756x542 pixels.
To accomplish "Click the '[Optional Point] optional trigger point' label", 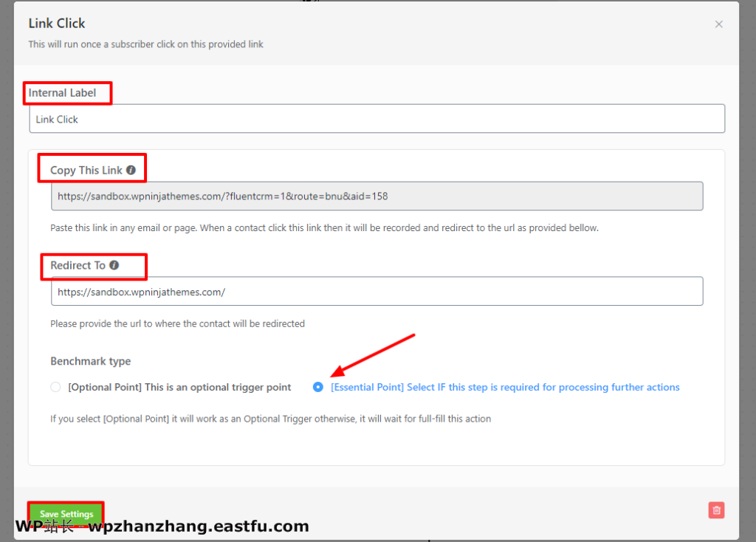I will 179,387.
